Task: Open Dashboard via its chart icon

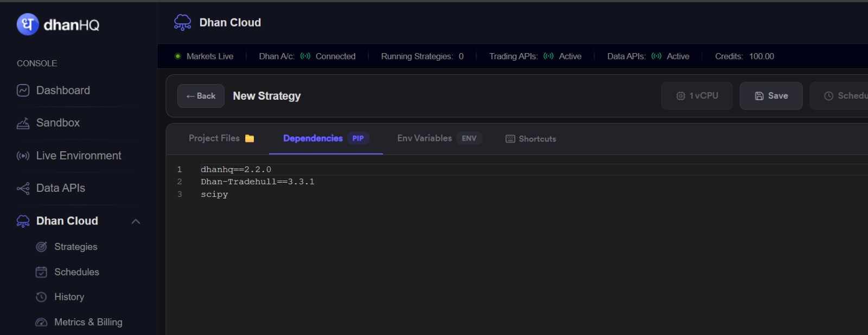Action: pyautogui.click(x=23, y=91)
